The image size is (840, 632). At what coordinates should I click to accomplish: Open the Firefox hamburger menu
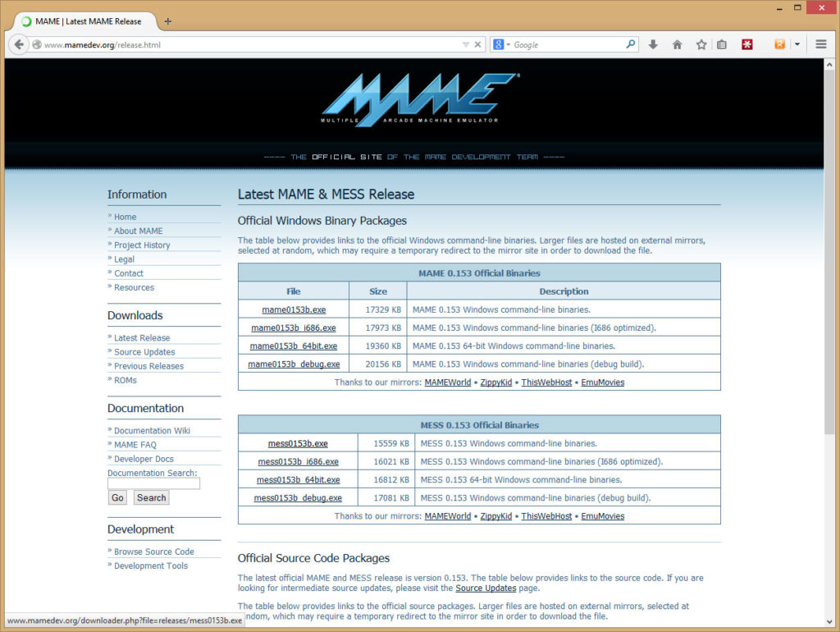821,44
